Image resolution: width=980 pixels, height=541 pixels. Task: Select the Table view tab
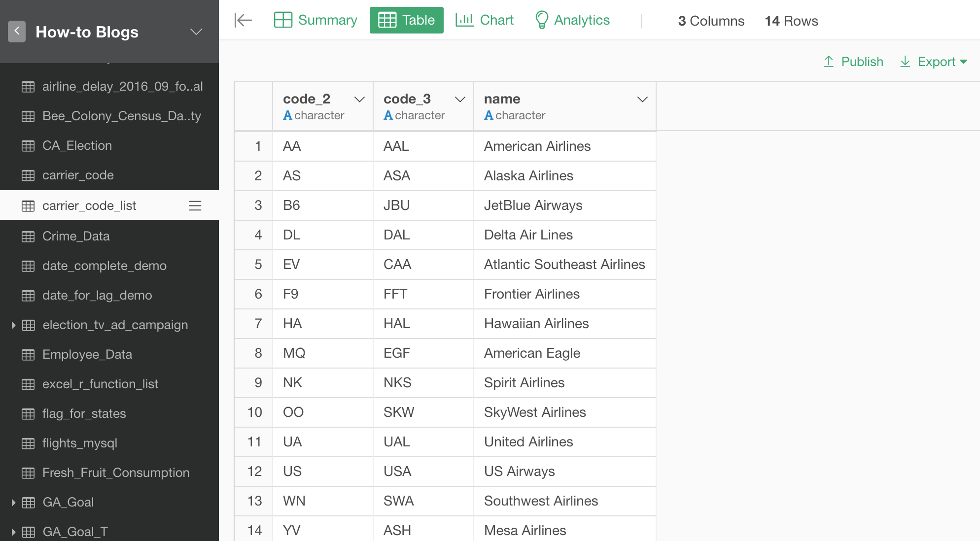pyautogui.click(x=407, y=20)
